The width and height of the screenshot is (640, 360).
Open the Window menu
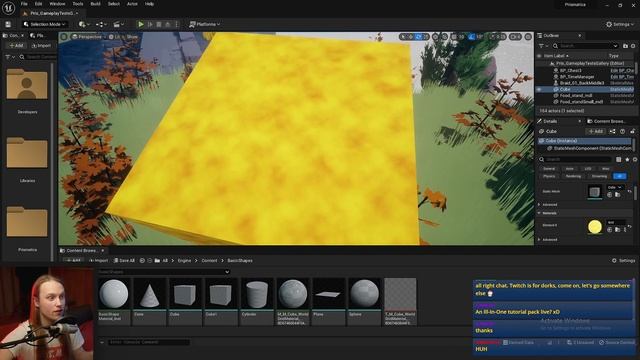click(x=57, y=4)
